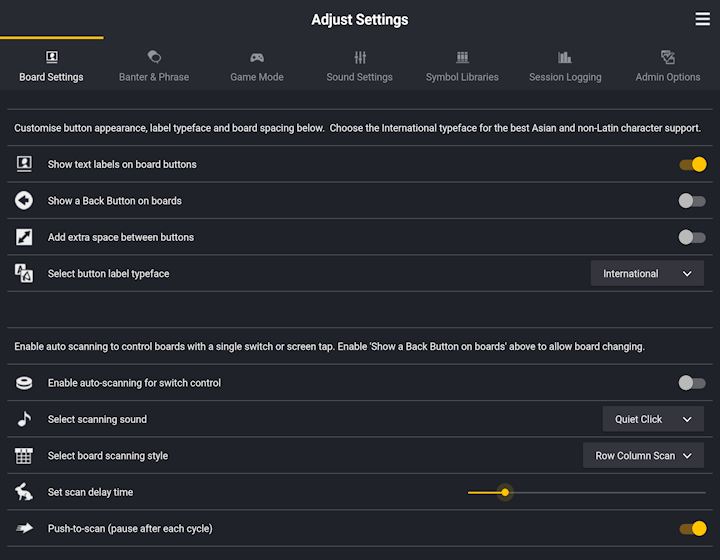Click the Session Logging chart icon

pos(565,57)
